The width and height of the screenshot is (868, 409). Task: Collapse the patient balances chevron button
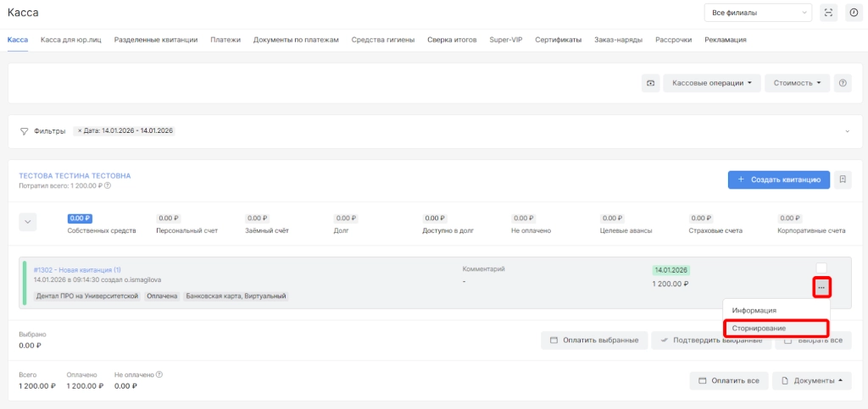coord(28,222)
